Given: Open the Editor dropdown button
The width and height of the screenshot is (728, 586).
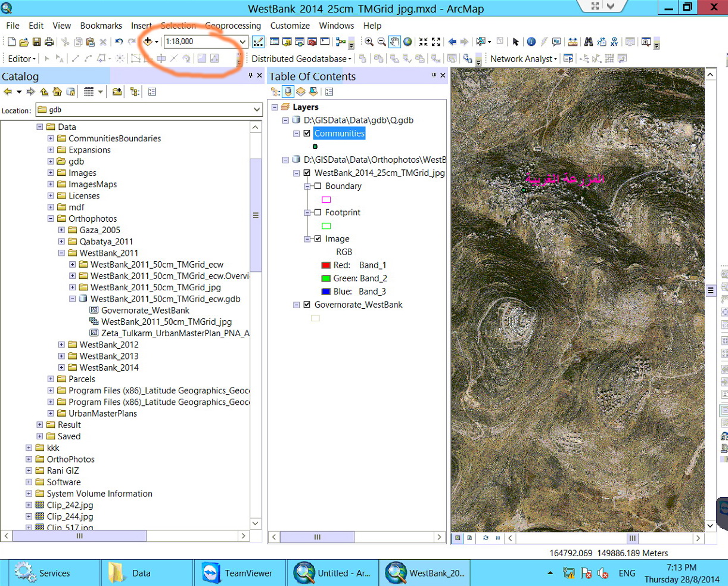Looking at the screenshot, I should (22, 58).
